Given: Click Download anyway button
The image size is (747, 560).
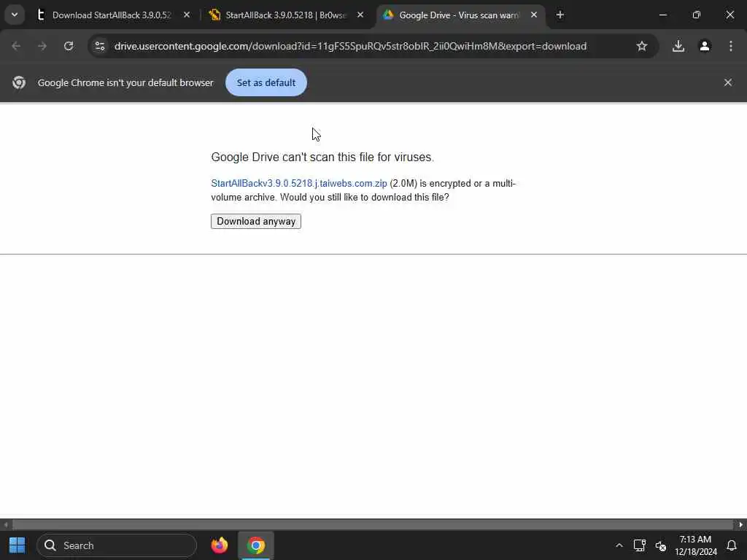Looking at the screenshot, I should [x=256, y=221].
